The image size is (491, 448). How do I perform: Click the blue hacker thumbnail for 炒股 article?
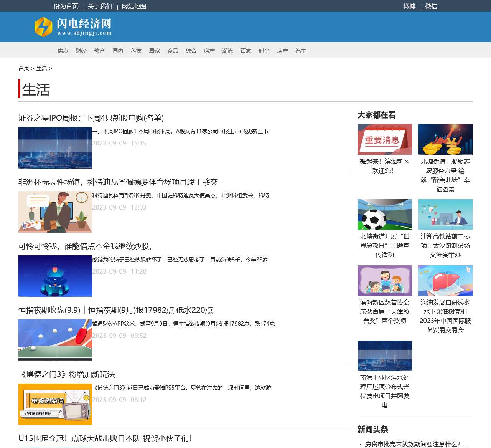[x=55, y=276]
